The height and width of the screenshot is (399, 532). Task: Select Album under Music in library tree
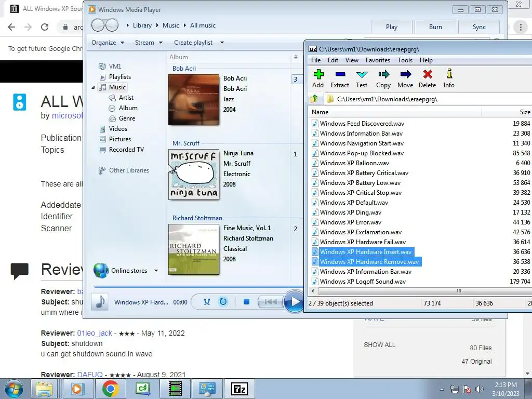click(128, 108)
